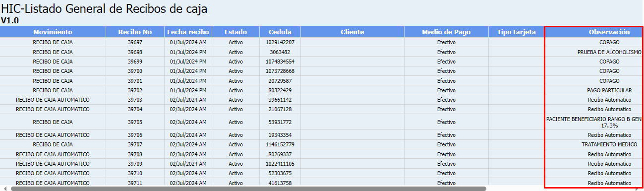Select receipt number 39707

[x=135, y=144]
